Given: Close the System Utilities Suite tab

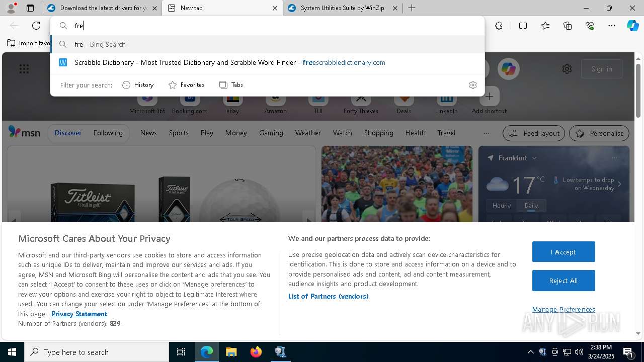Looking at the screenshot, I should click(x=395, y=8).
